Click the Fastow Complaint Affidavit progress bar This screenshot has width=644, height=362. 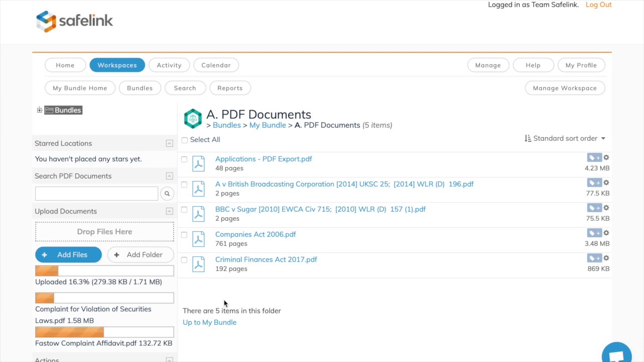[105, 332]
